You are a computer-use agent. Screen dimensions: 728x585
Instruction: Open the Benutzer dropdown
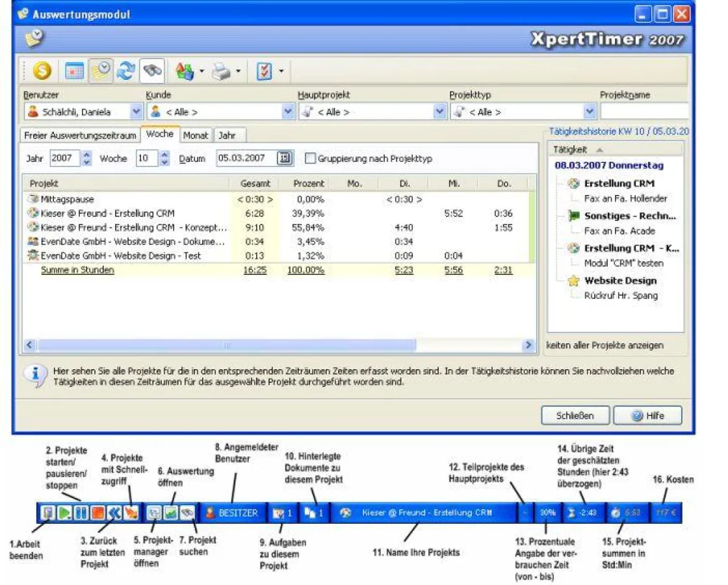[x=137, y=111]
